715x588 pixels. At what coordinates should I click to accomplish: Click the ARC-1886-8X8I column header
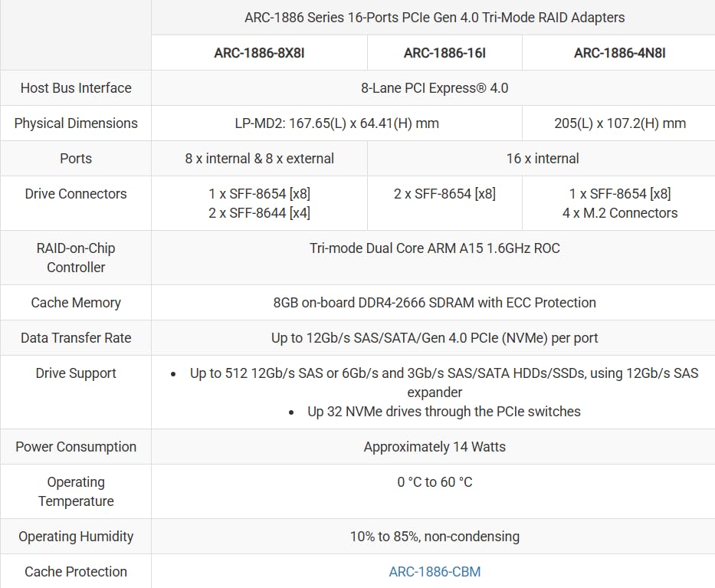259,53
